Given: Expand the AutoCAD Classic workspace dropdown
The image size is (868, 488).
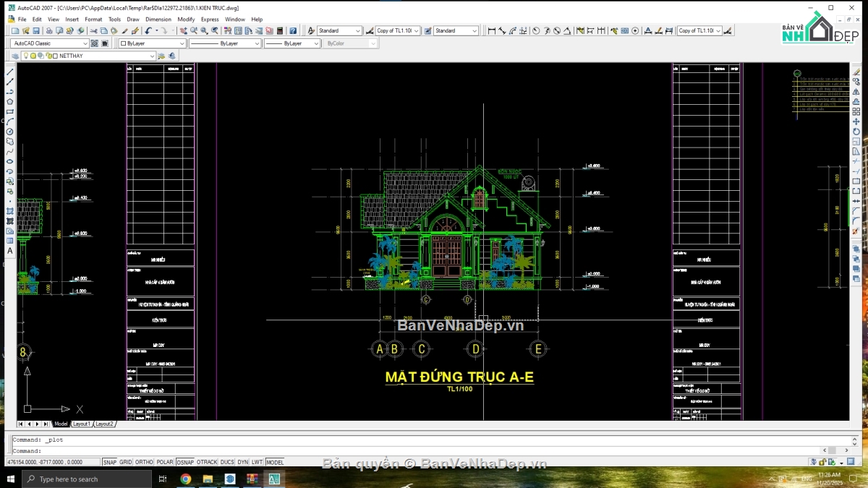Looking at the screenshot, I should pos(51,43).
